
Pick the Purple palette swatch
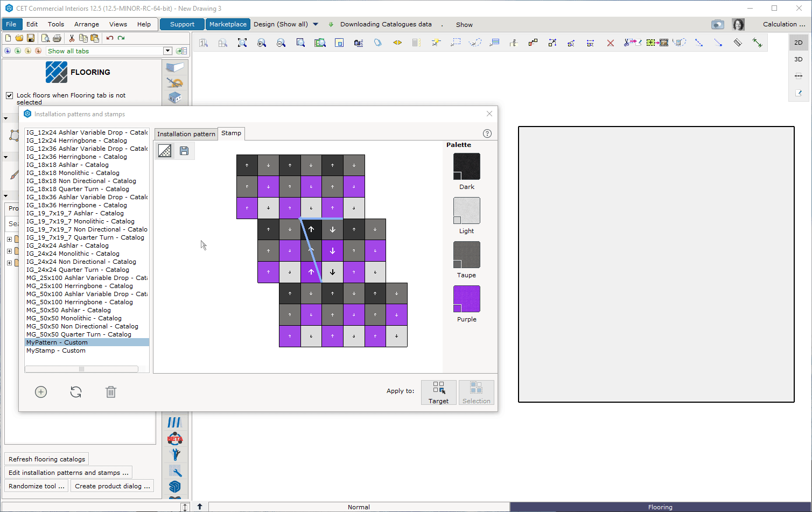point(467,299)
